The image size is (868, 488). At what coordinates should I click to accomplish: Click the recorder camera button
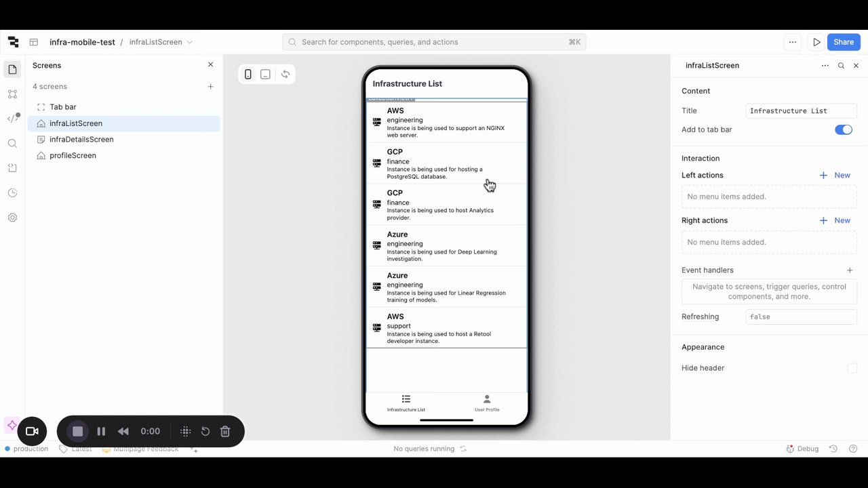coord(32,431)
